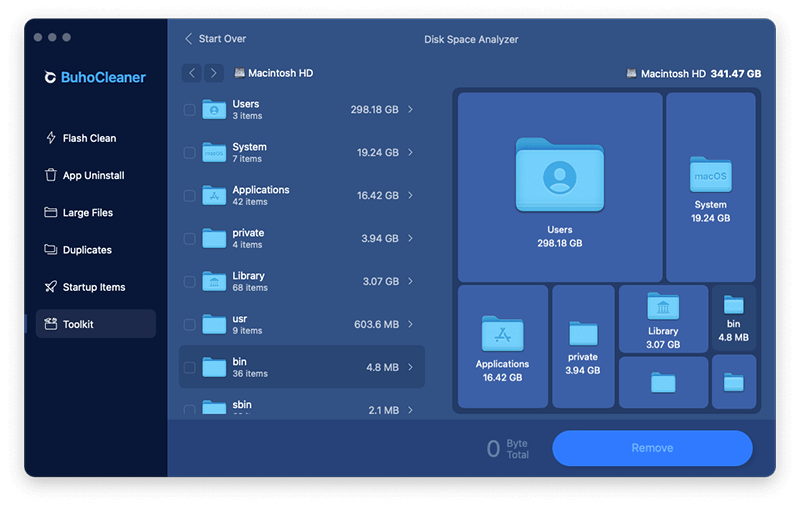Select the bin 4.8 MB treemap tile
This screenshot has height=507, width=800.
tap(734, 319)
